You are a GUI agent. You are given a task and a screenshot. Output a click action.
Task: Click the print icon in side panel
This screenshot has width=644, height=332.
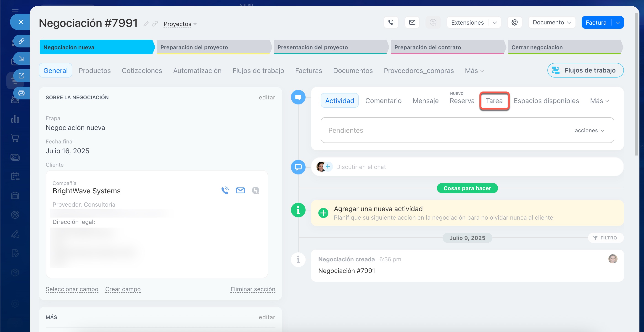[x=21, y=93]
